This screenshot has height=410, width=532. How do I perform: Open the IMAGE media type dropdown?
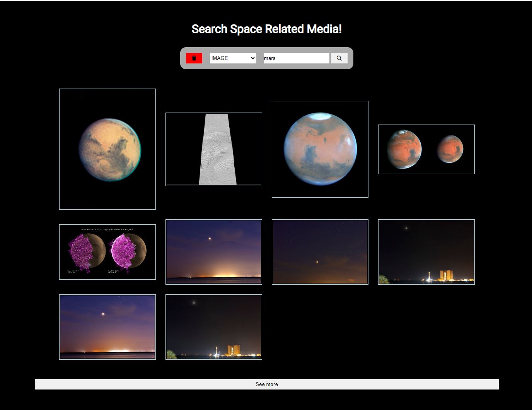(233, 58)
